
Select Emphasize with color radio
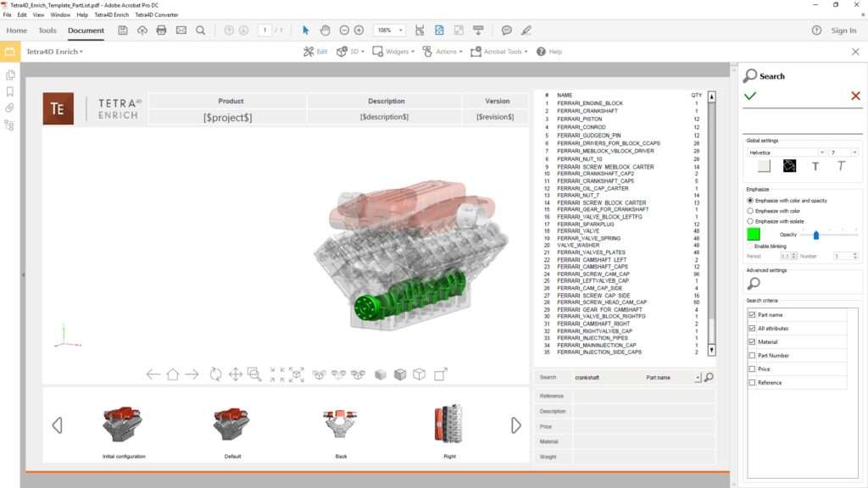[750, 211]
